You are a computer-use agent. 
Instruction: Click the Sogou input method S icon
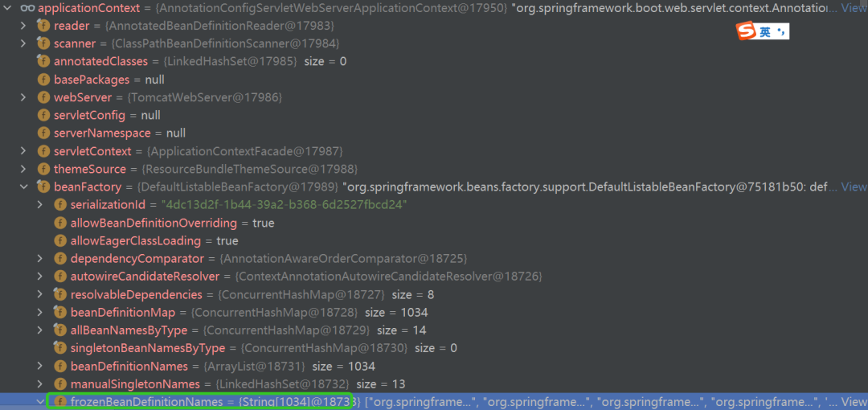click(x=746, y=31)
